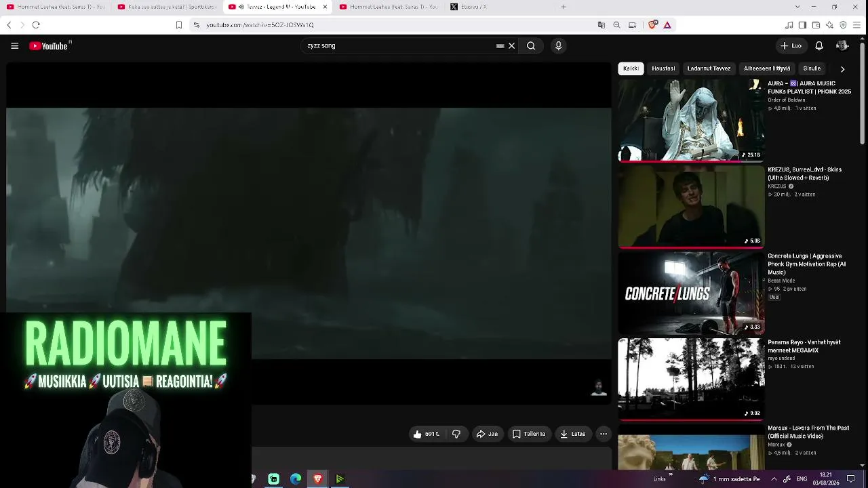Switch to first Hommat Laahaa tab
Viewport: 868px width, 488px height.
[x=55, y=7]
